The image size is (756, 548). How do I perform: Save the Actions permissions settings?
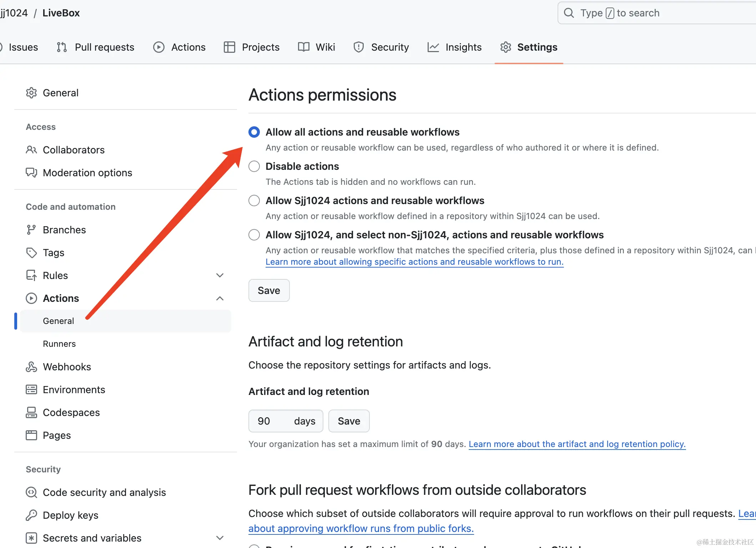point(269,290)
